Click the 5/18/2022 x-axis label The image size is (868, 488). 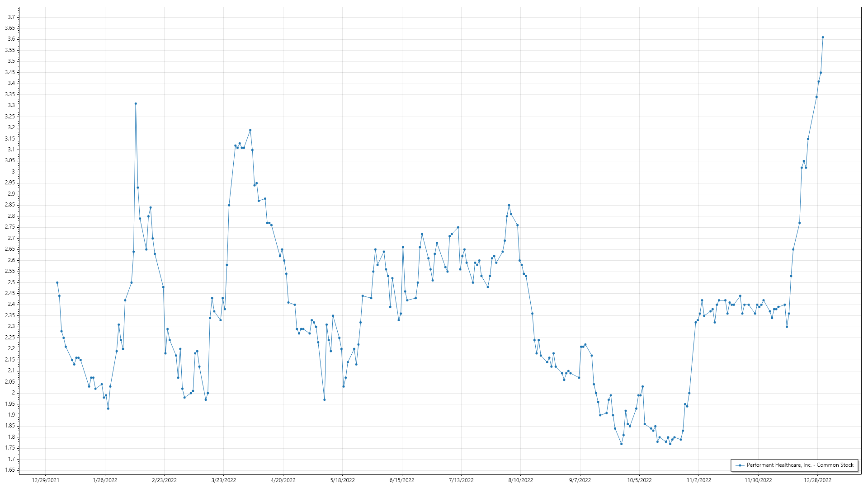click(343, 480)
